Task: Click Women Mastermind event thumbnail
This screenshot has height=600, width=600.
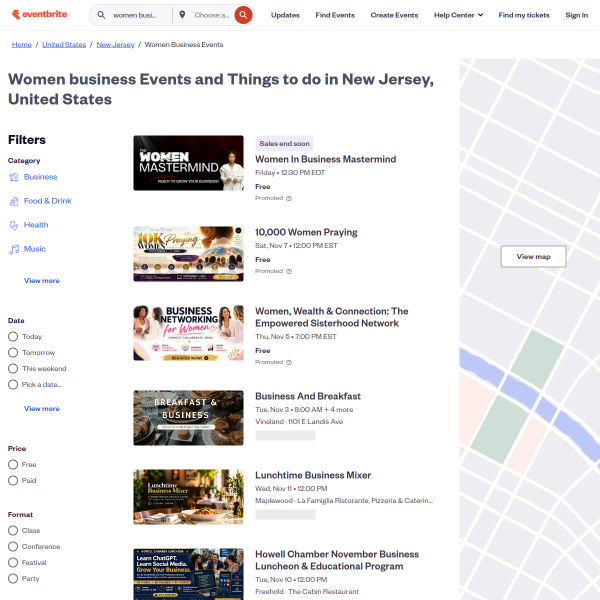Action: pyautogui.click(x=188, y=163)
